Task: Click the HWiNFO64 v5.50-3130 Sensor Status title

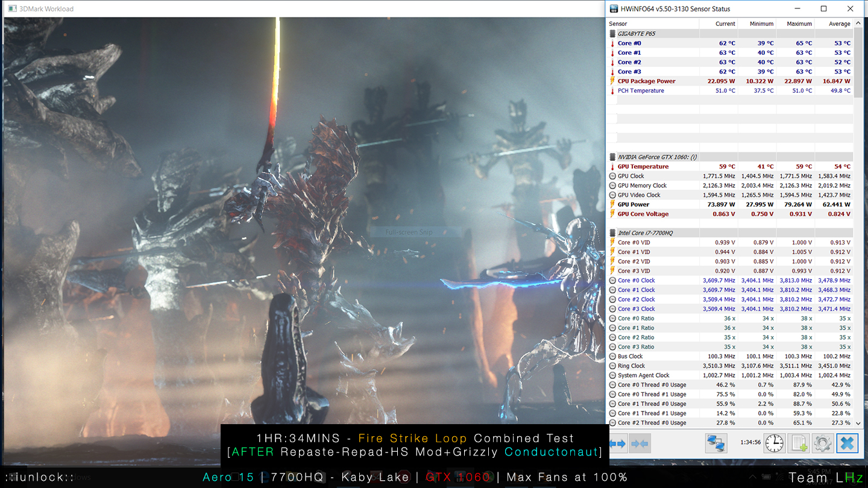Action: (x=676, y=9)
